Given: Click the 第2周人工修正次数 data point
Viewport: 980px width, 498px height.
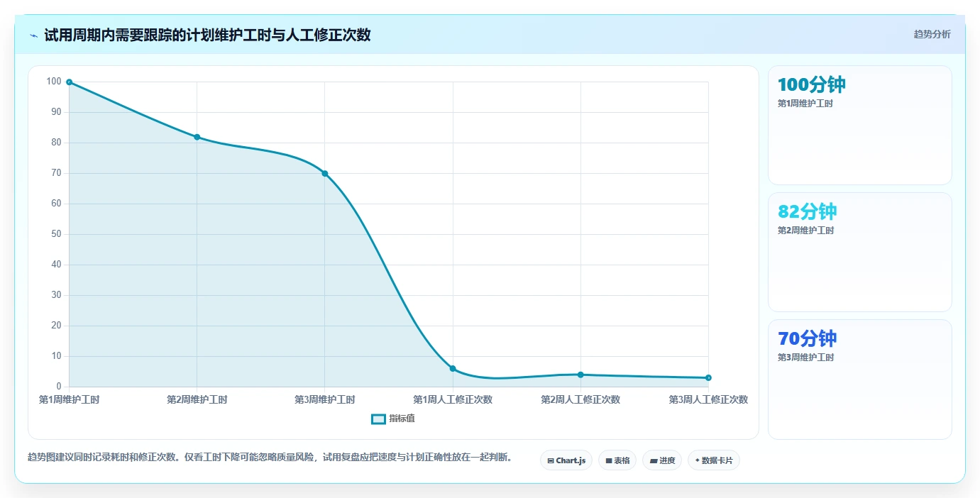Looking at the screenshot, I should [x=580, y=375].
